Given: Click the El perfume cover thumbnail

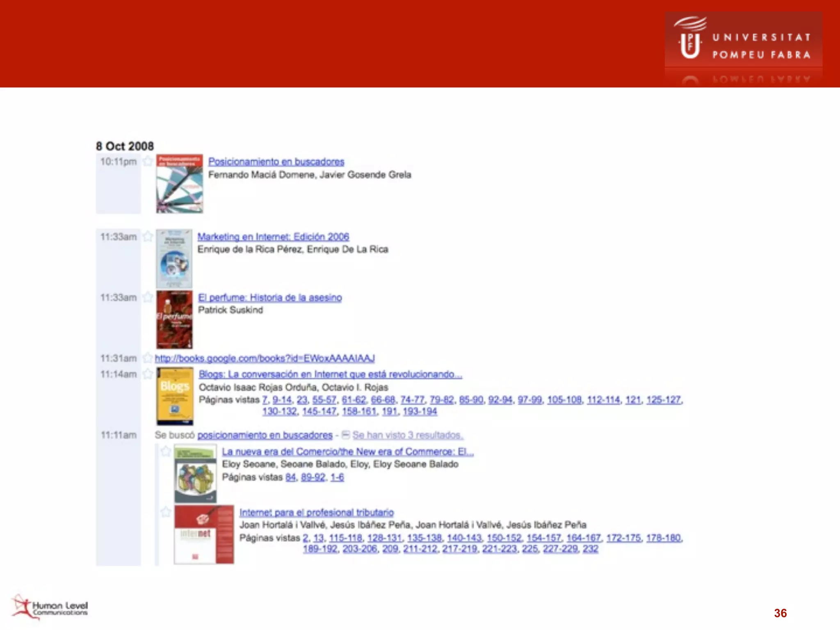Looking at the screenshot, I should click(x=174, y=320).
